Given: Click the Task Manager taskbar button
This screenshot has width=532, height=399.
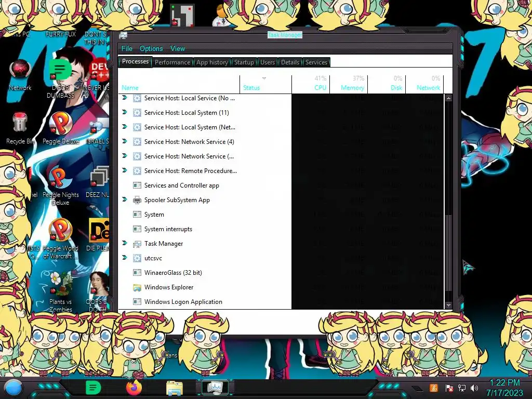Looking at the screenshot, I should (x=215, y=388).
